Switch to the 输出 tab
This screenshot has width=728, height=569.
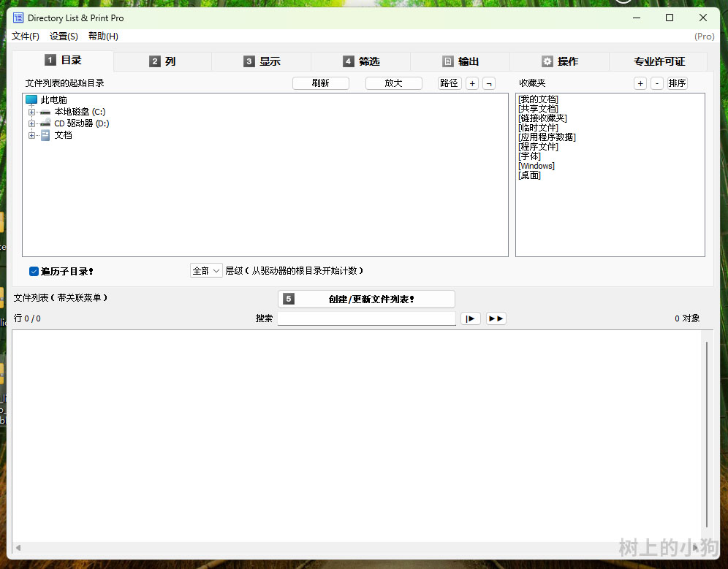[x=460, y=61]
